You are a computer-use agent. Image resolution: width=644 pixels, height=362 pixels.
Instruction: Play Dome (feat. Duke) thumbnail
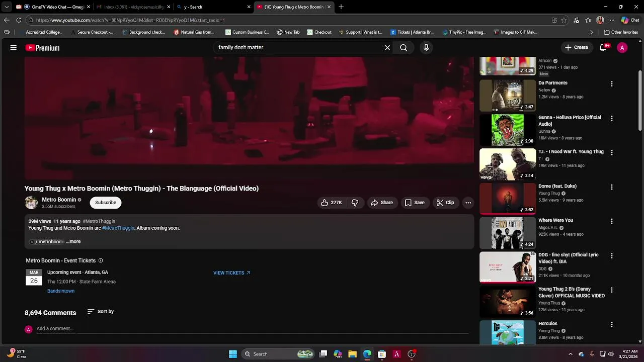click(508, 199)
